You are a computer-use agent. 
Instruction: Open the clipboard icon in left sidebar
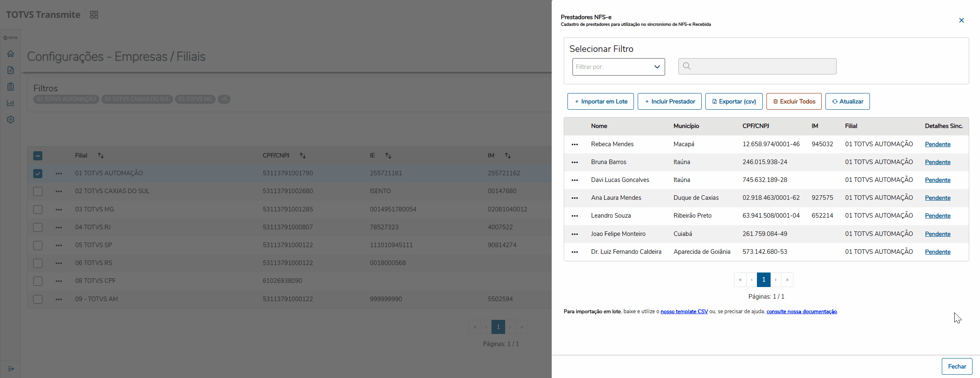[x=11, y=86]
